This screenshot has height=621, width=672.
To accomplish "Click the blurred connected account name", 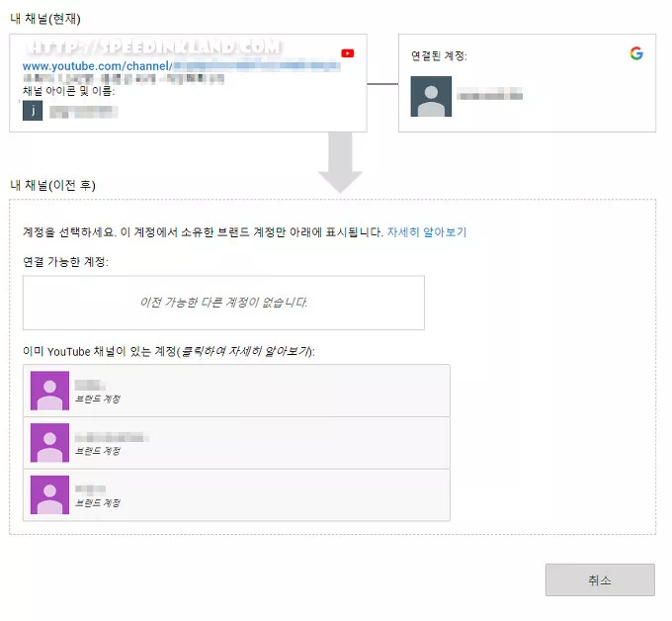I will (488, 95).
